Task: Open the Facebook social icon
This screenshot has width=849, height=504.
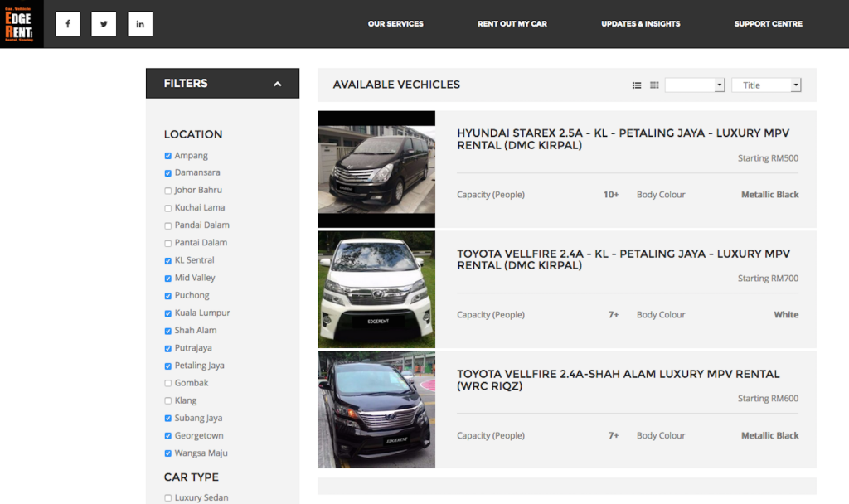Action: pos(68,24)
